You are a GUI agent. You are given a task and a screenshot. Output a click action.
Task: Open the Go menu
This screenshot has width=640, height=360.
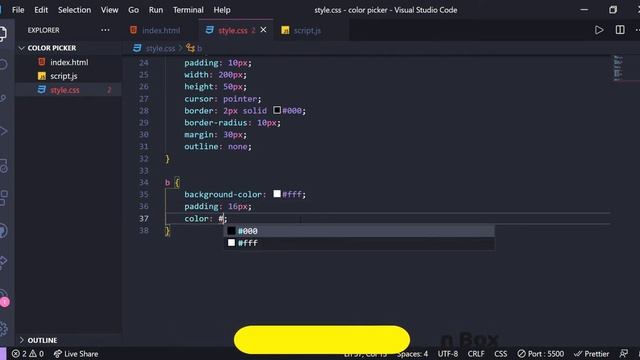tap(133, 10)
